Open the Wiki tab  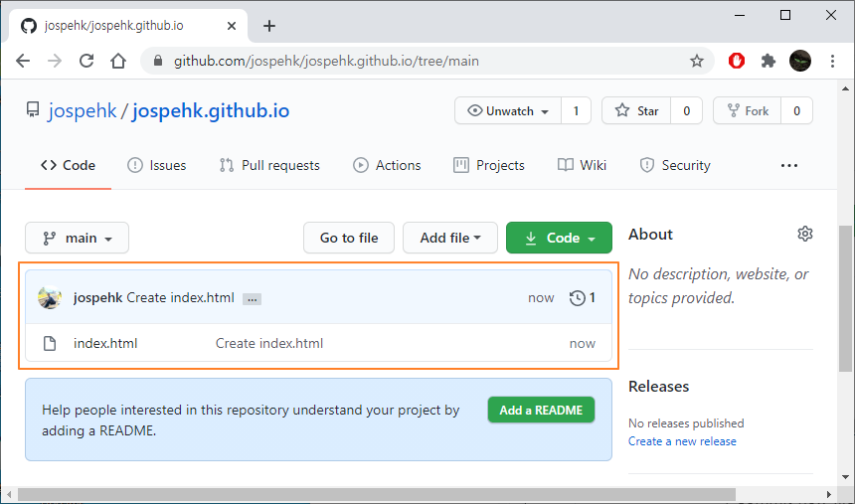[582, 165]
